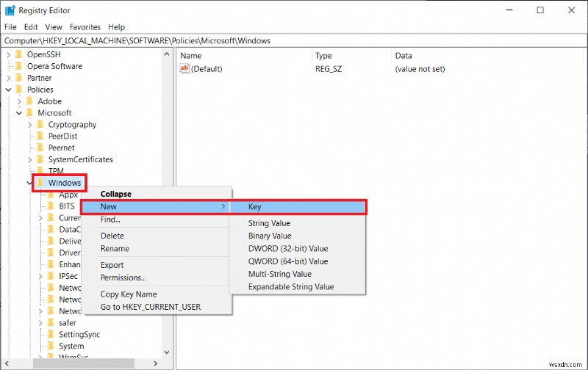This screenshot has width=588, height=370.
Task: Click the Type column header
Action: point(351,56)
